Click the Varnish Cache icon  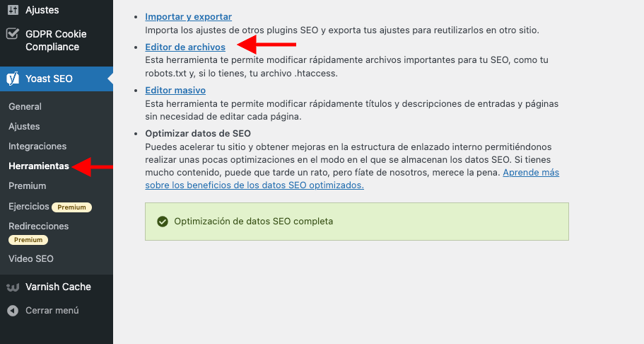pos(13,287)
